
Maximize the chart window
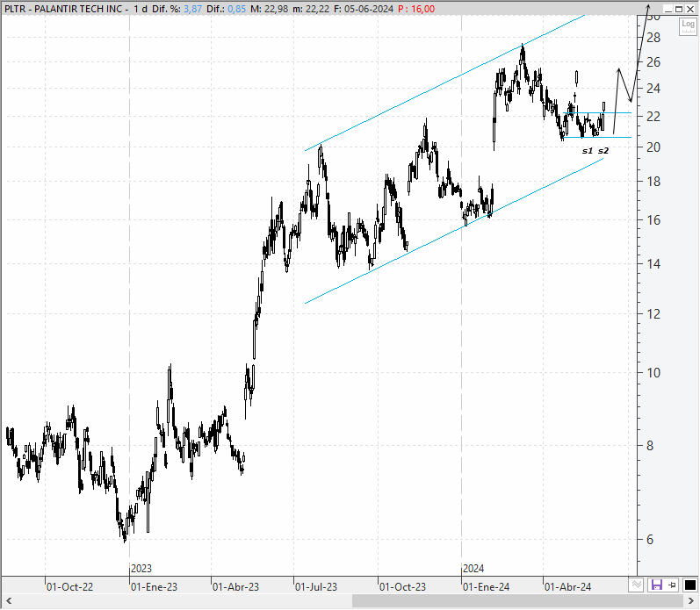(x=679, y=9)
